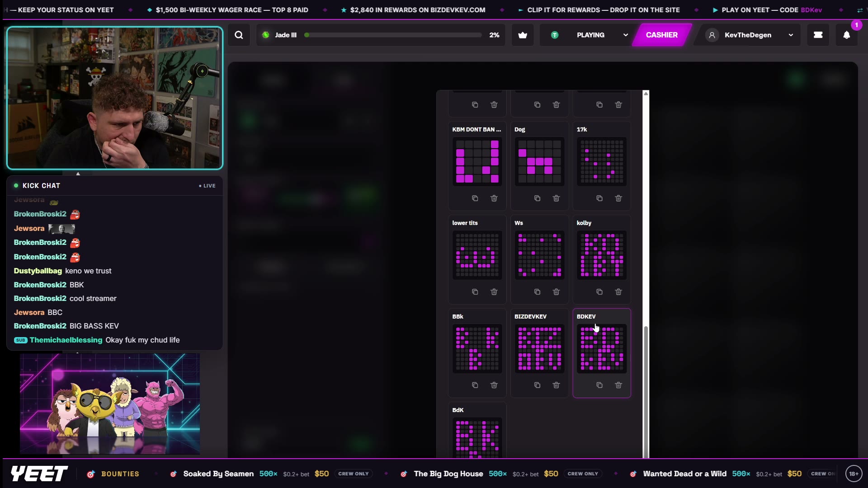The height and width of the screenshot is (488, 868).
Task: Delete the BBk pattern
Action: tap(494, 385)
